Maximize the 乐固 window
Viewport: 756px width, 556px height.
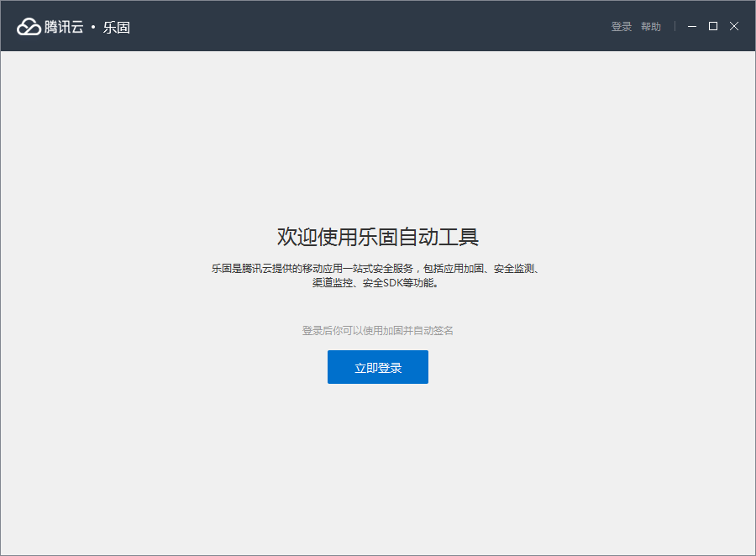click(712, 26)
